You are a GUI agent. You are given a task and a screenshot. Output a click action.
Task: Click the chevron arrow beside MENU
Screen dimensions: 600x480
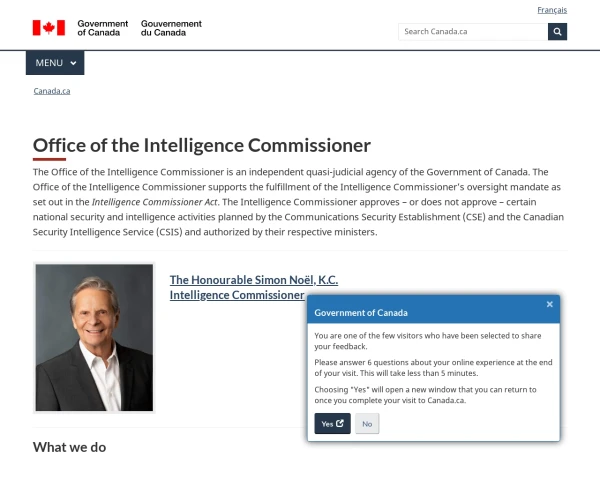73,63
